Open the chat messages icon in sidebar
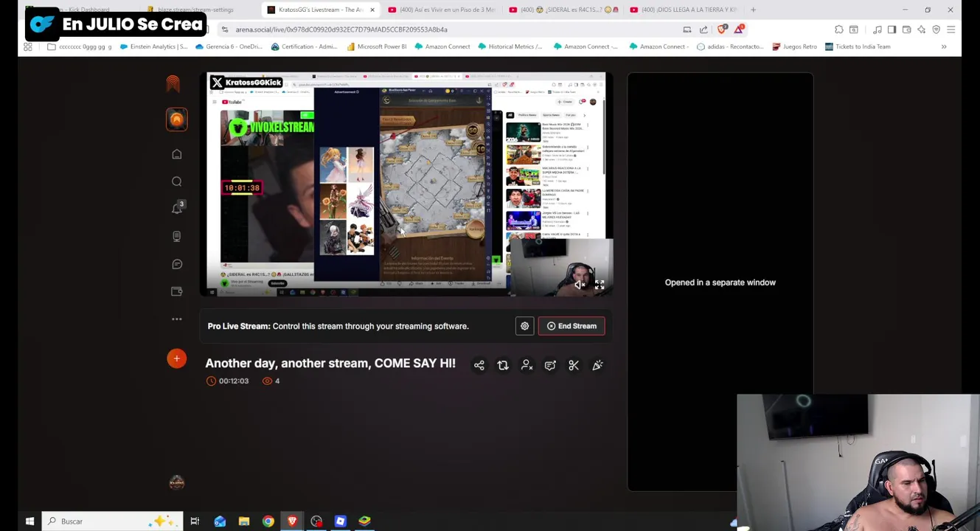This screenshot has width=980, height=531. tap(177, 264)
